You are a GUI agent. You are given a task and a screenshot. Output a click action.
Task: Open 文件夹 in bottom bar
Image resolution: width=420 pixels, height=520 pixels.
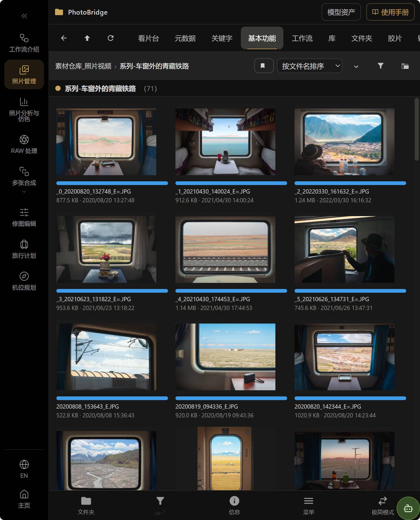pos(86,505)
